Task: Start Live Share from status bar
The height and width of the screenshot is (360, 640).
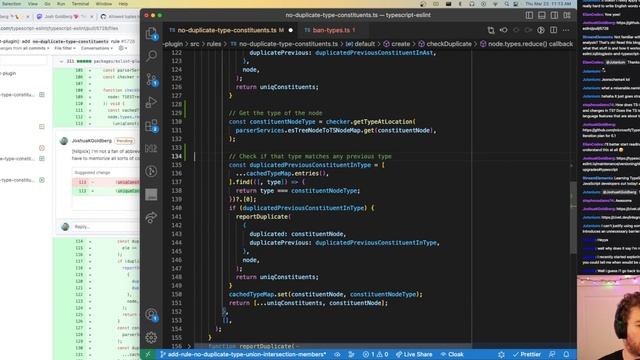Action: (414, 354)
